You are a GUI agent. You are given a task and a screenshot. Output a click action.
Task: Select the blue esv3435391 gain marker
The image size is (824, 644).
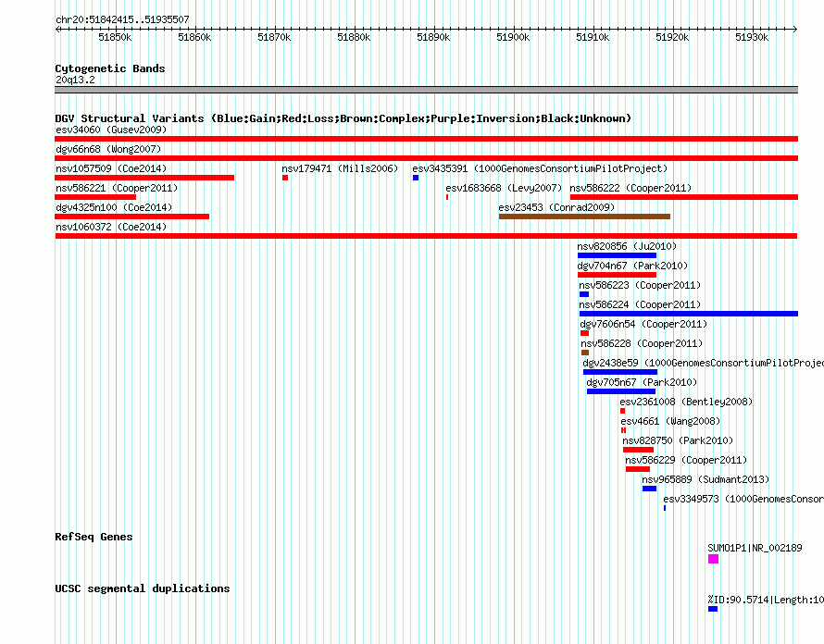tap(416, 178)
